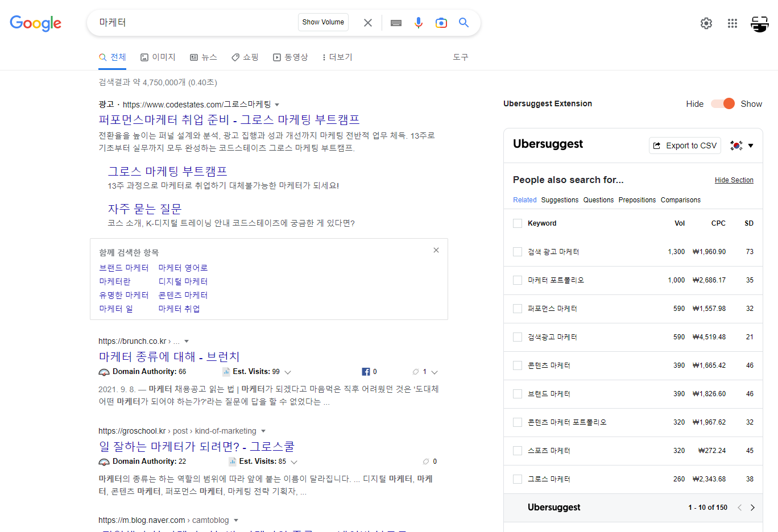Viewport: 778px width, 532px height.
Task: Expand the backlinks chevron on brunch result
Action: (434, 372)
